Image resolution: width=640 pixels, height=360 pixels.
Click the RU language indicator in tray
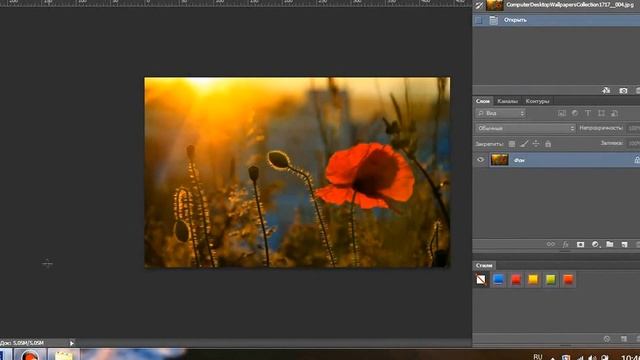(x=538, y=357)
